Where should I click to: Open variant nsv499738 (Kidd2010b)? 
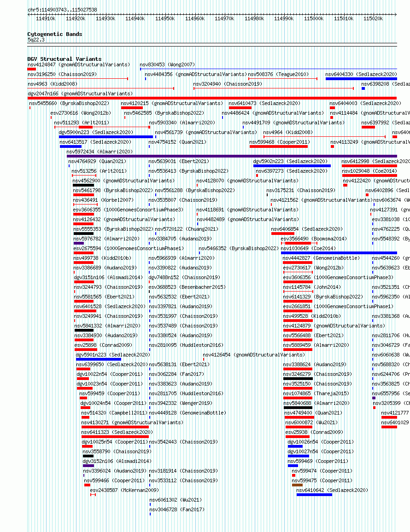(102, 258)
